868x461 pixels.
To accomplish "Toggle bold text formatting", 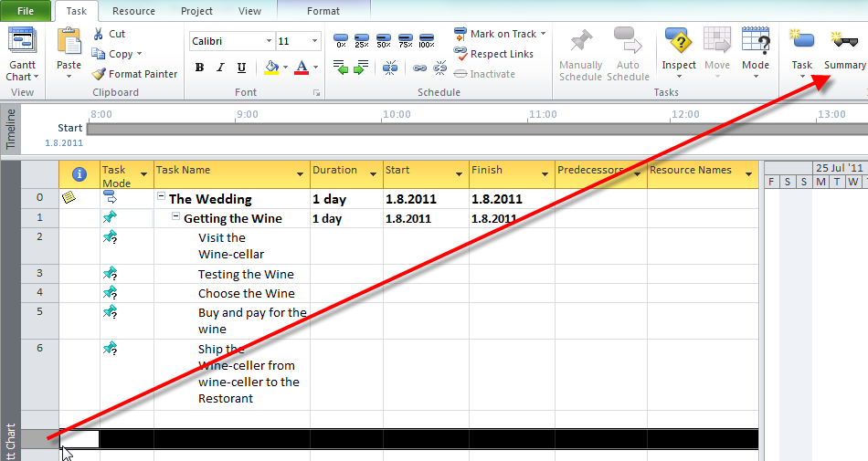I will click(199, 68).
